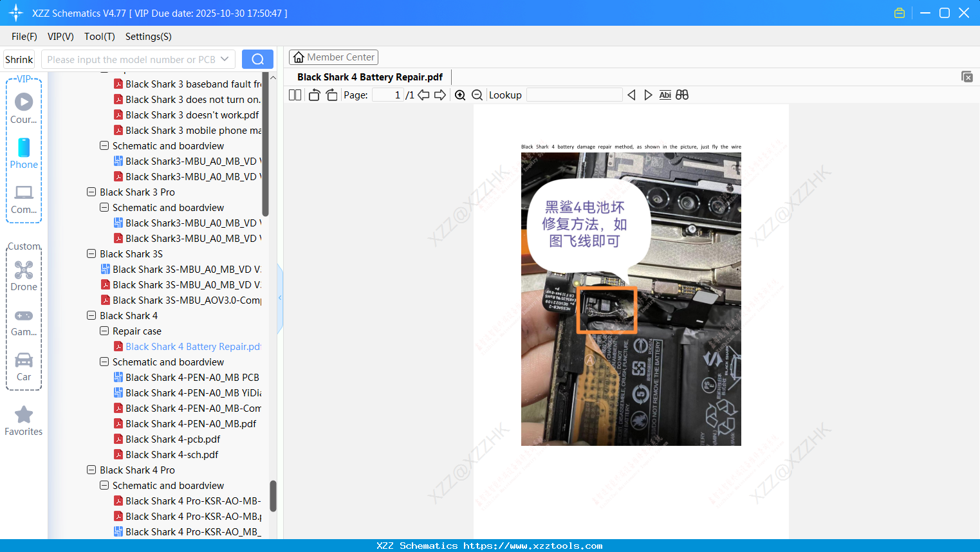
Task: Open the model number search dropdown arrow
Action: (x=225, y=59)
